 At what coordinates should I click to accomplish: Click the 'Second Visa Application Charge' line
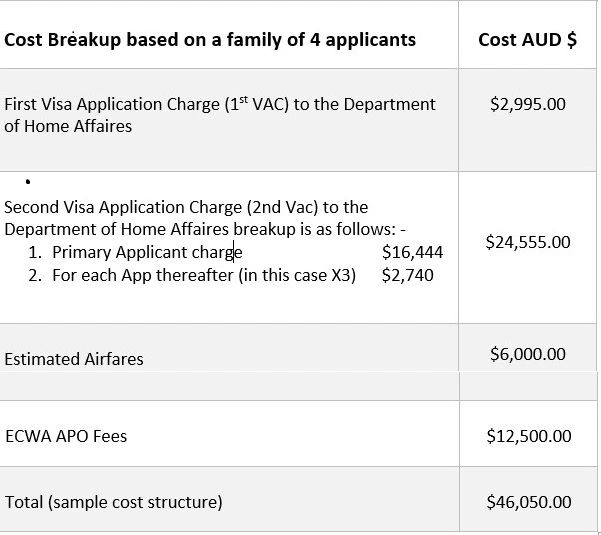point(186,207)
